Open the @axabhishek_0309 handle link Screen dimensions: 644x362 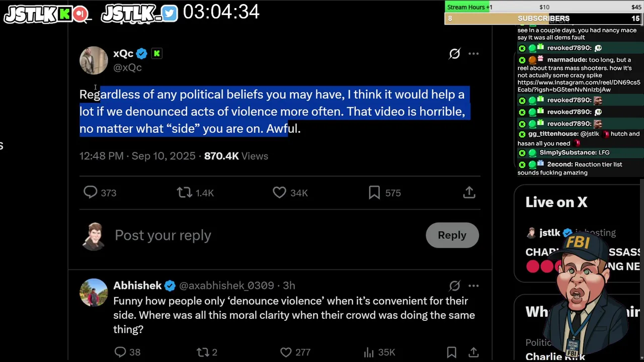(226, 286)
